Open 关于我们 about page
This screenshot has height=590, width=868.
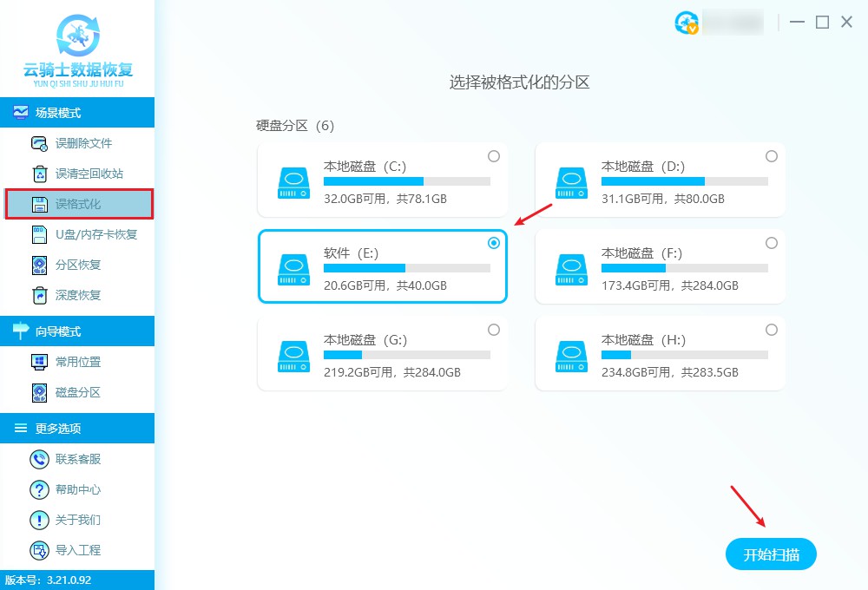62,520
